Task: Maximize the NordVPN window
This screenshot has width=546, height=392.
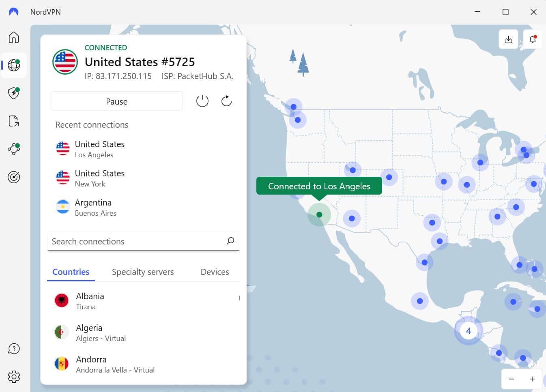Action: [x=505, y=12]
